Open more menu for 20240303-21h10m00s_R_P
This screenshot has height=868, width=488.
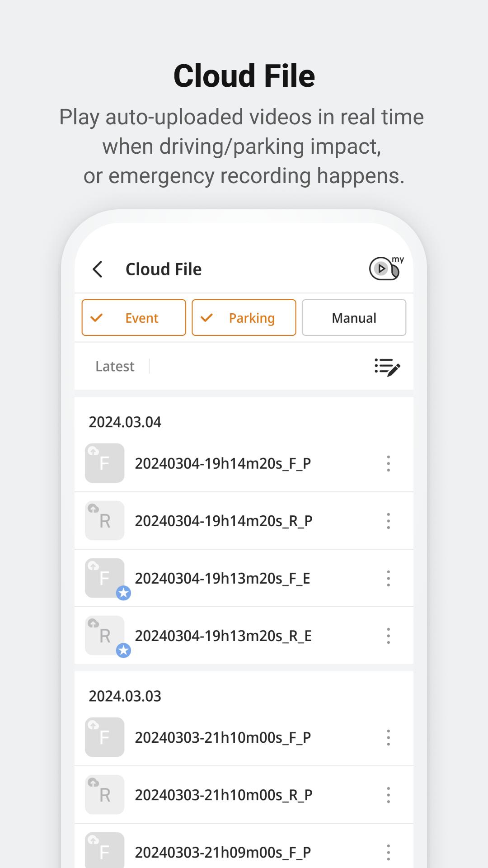[388, 795]
